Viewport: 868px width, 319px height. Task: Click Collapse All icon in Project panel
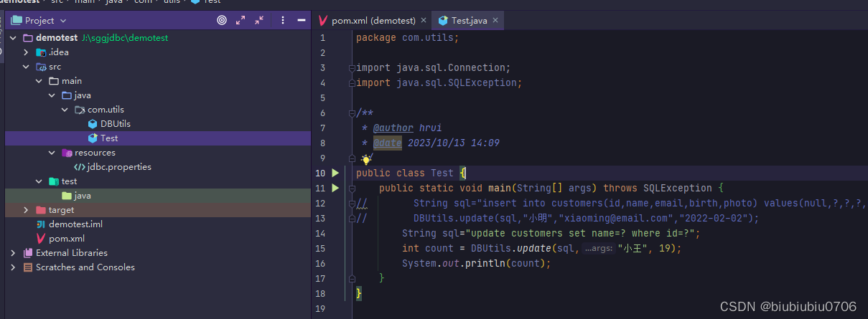259,21
